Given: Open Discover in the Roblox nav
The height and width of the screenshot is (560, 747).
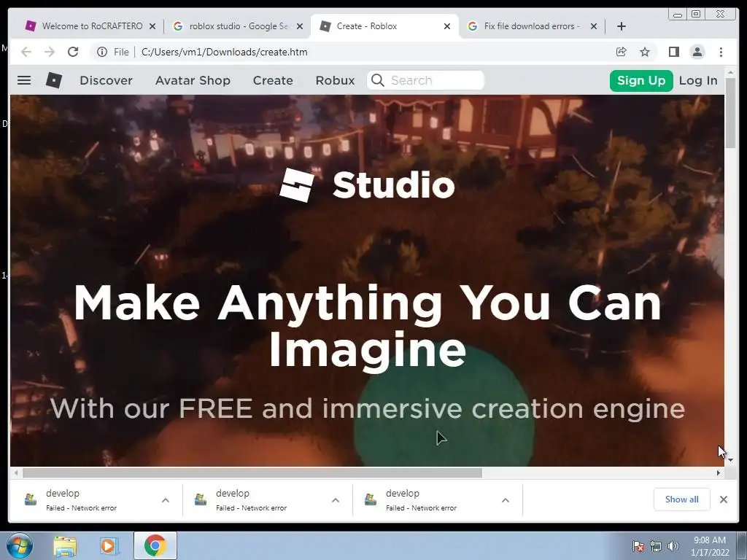Looking at the screenshot, I should point(106,80).
